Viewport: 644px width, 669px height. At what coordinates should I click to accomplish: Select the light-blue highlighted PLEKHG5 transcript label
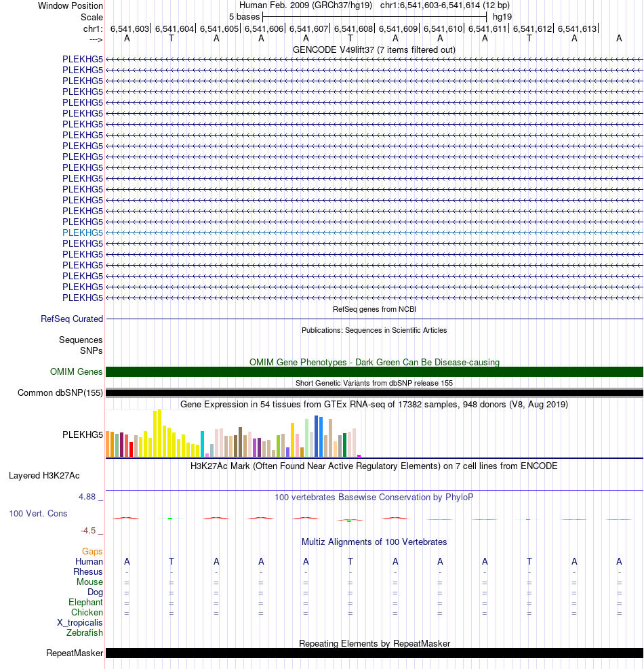pyautogui.click(x=83, y=233)
